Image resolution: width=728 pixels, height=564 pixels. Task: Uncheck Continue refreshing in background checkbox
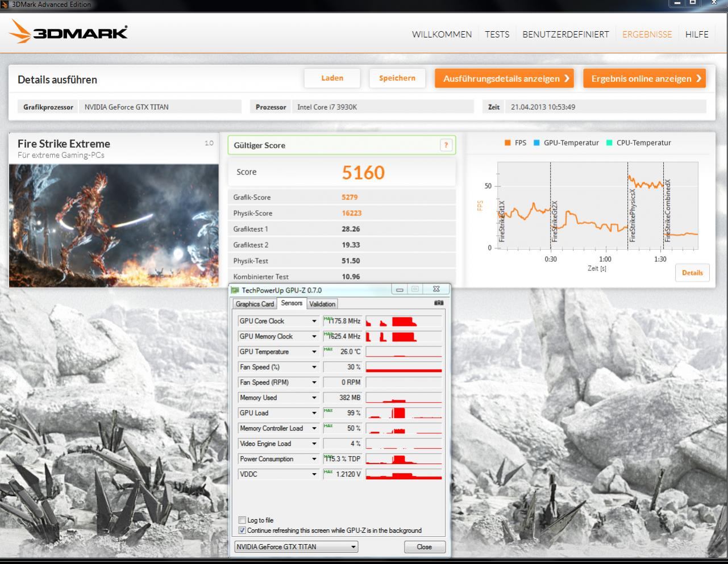pyautogui.click(x=243, y=530)
